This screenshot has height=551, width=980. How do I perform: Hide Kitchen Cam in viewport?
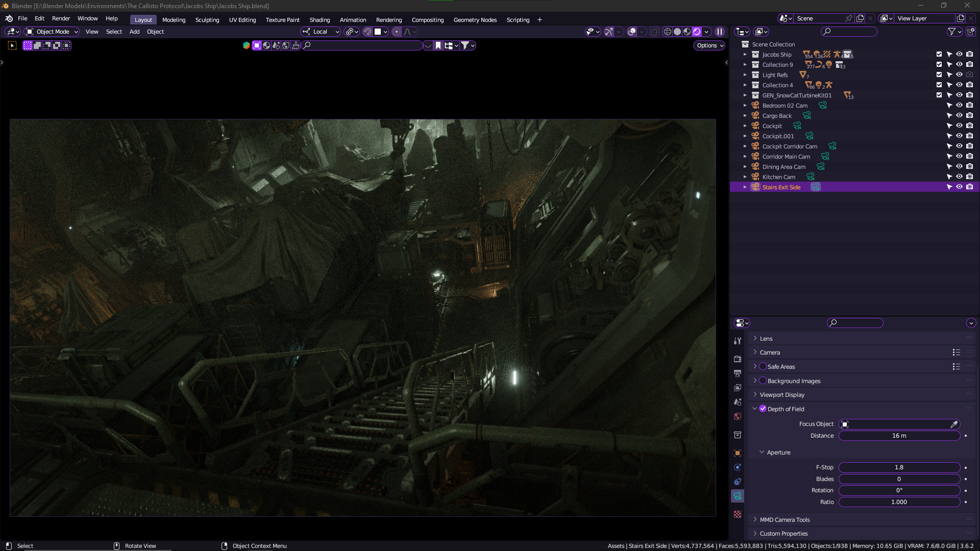[960, 177]
